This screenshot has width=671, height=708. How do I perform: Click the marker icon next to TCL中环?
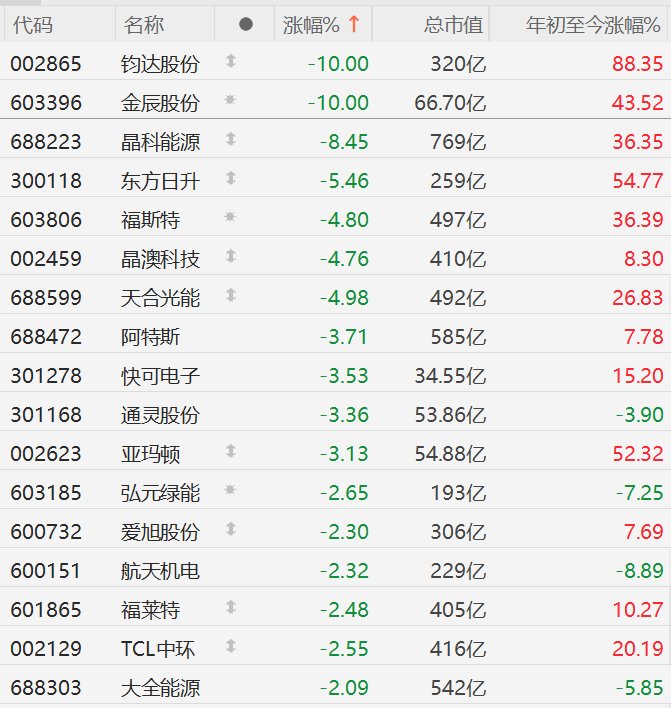pyautogui.click(x=231, y=647)
